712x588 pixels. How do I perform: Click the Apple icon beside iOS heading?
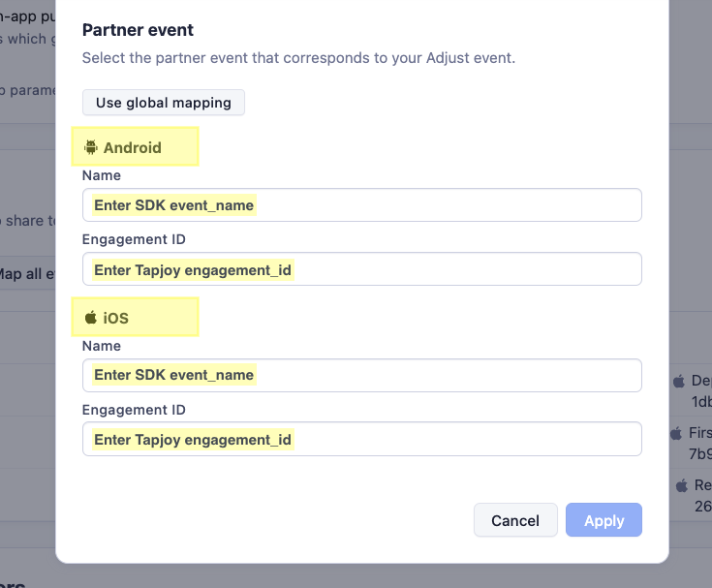(91, 318)
